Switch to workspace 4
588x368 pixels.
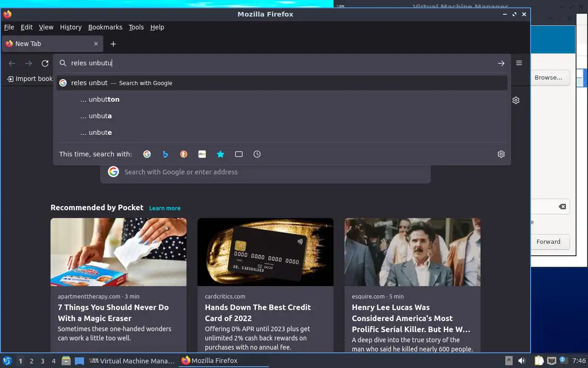53,361
